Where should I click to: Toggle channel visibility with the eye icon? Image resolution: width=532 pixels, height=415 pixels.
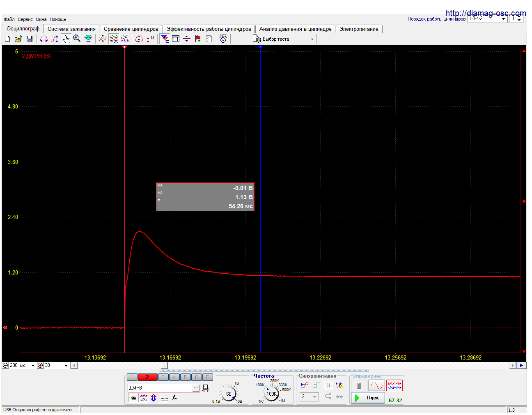pos(133,398)
